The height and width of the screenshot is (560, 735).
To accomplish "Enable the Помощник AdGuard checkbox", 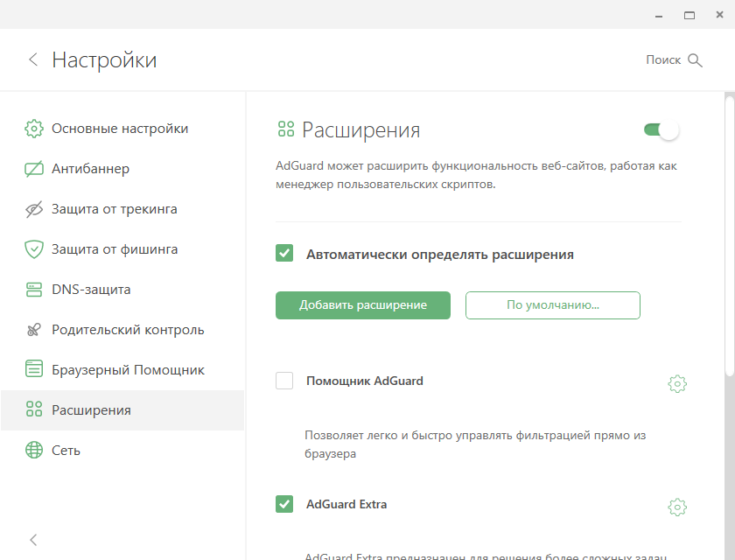I will (x=284, y=381).
